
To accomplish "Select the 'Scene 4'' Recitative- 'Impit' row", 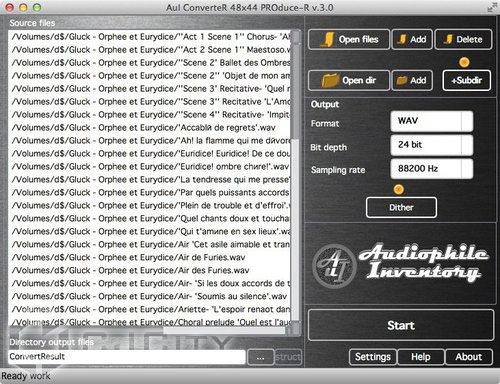I will point(149,115).
